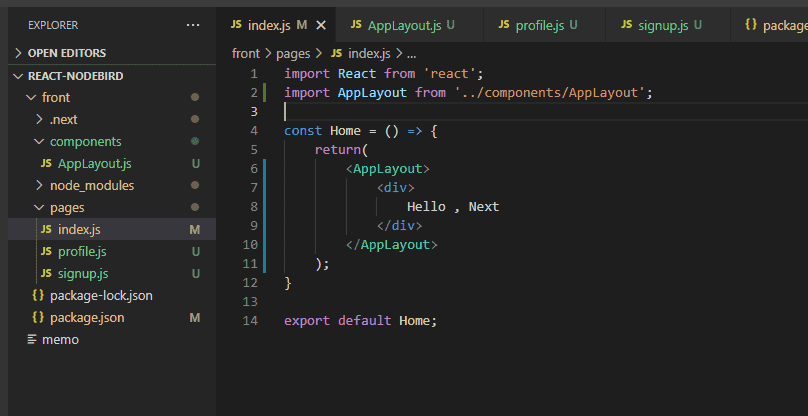This screenshot has height=416, width=808.
Task: Collapse the components folder
Action: tap(112, 142)
